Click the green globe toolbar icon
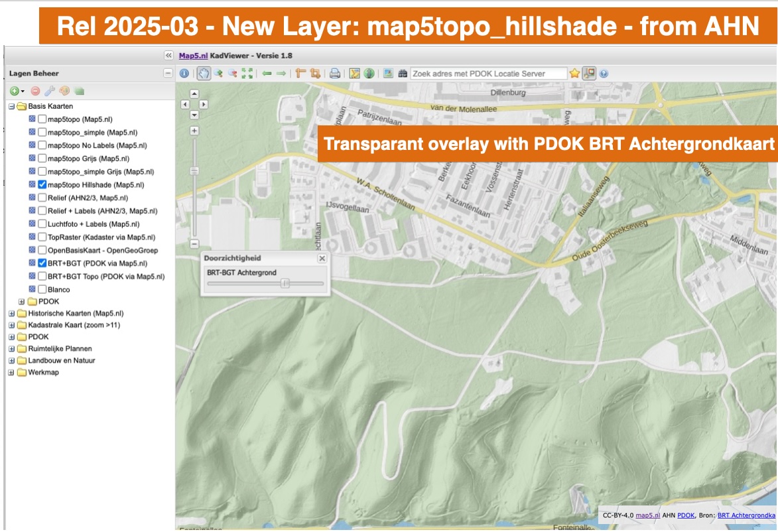Screen dimensions: 778x532 click(x=369, y=74)
